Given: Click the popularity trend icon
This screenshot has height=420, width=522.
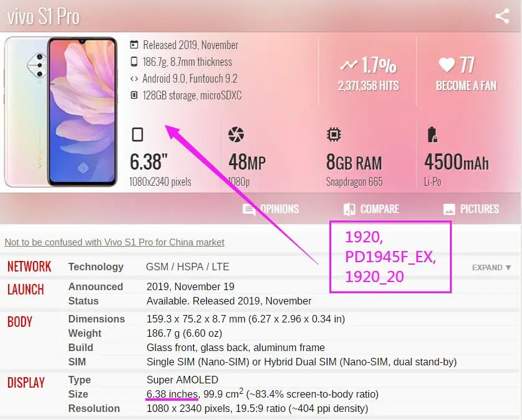Looking at the screenshot, I should pyautogui.click(x=349, y=65).
